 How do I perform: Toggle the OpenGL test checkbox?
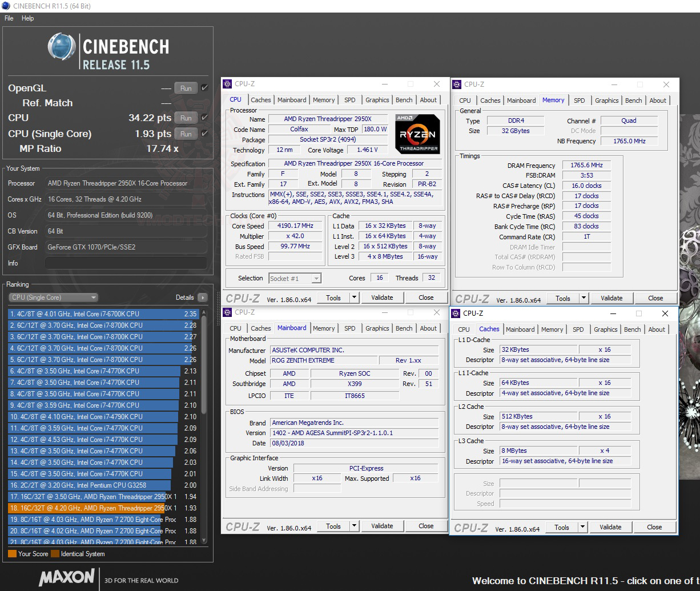(204, 88)
